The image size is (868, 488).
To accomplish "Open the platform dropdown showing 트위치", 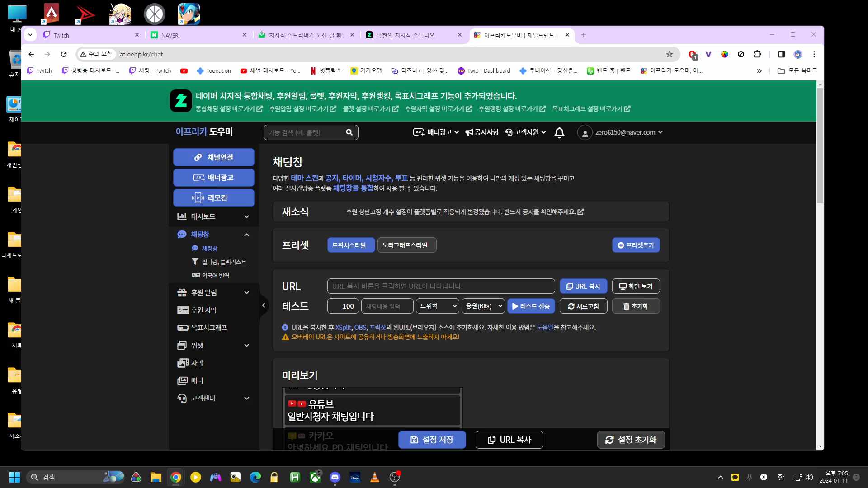I will 437,306.
